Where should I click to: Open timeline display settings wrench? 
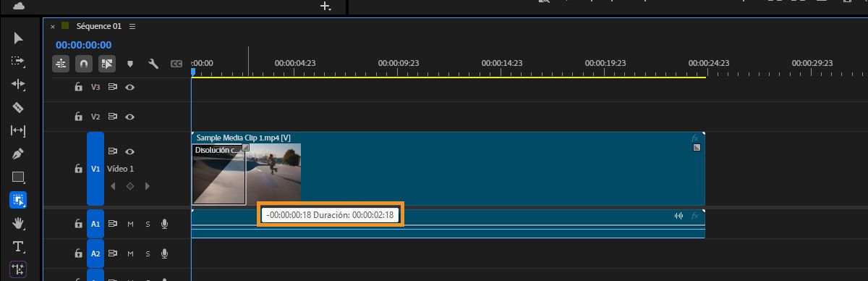(153, 64)
